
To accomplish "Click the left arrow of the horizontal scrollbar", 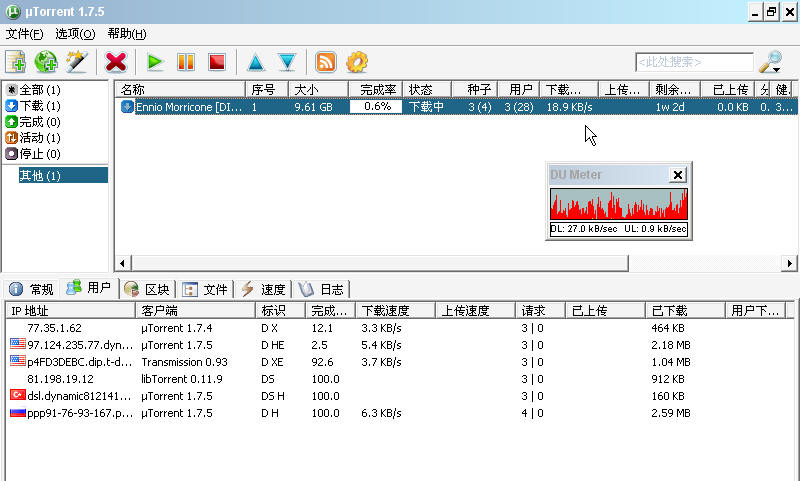I will (x=122, y=263).
